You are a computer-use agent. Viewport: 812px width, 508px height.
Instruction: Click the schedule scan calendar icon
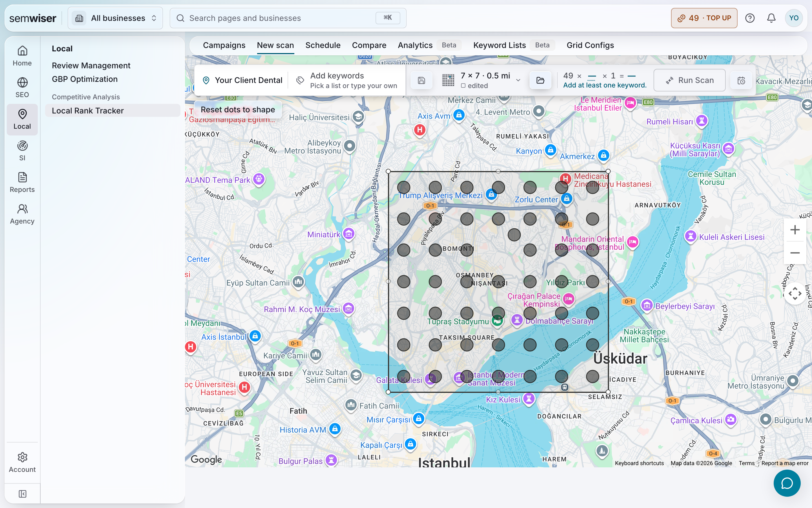(741, 80)
